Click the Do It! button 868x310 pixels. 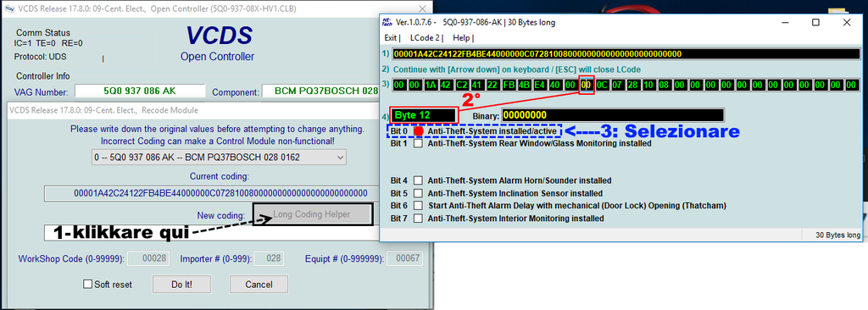(181, 285)
